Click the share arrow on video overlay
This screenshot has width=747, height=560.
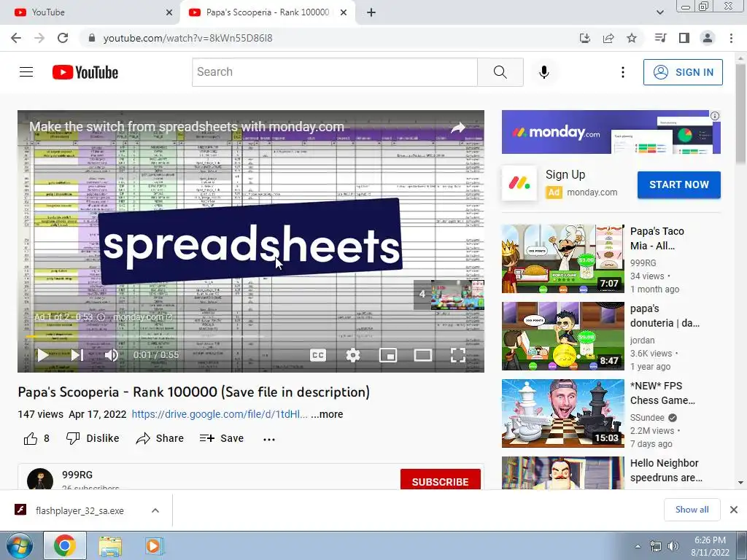point(458,127)
